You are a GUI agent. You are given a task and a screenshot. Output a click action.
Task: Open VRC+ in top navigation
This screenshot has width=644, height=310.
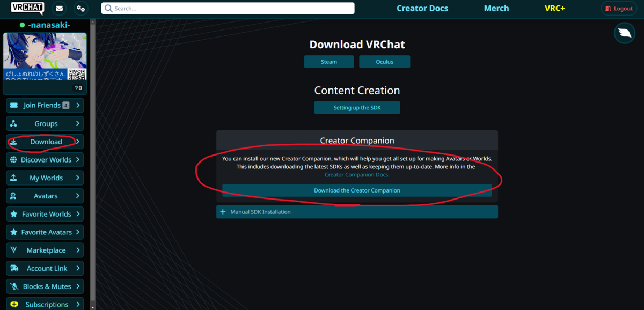click(x=554, y=9)
